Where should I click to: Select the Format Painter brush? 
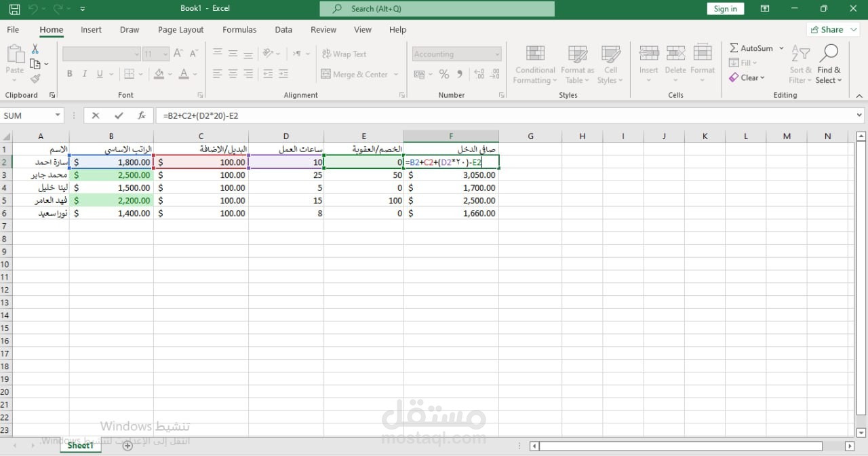(x=35, y=79)
